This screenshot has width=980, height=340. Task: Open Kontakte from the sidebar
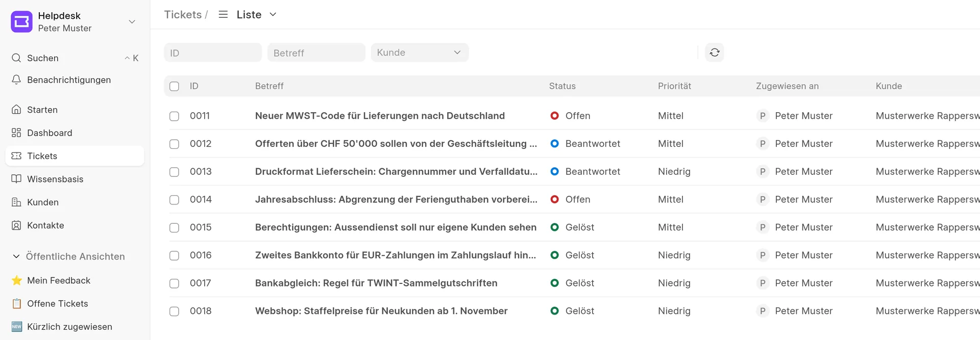pyautogui.click(x=75, y=225)
